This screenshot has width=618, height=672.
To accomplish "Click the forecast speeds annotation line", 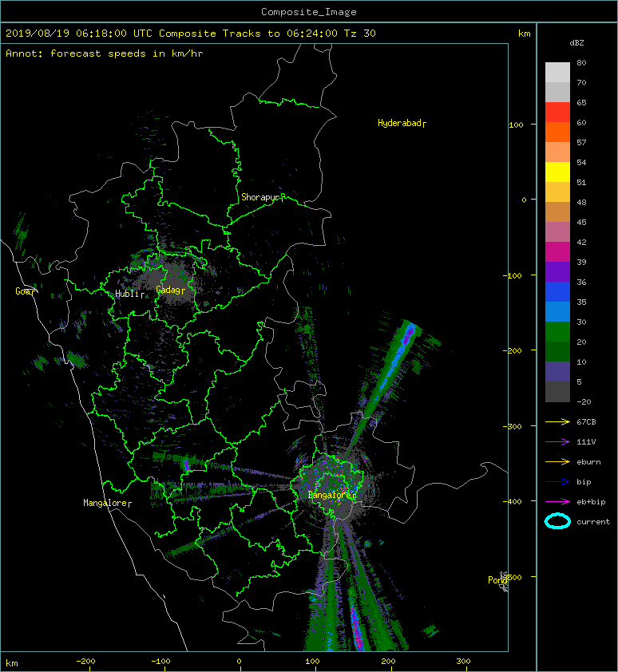I will click(x=105, y=53).
